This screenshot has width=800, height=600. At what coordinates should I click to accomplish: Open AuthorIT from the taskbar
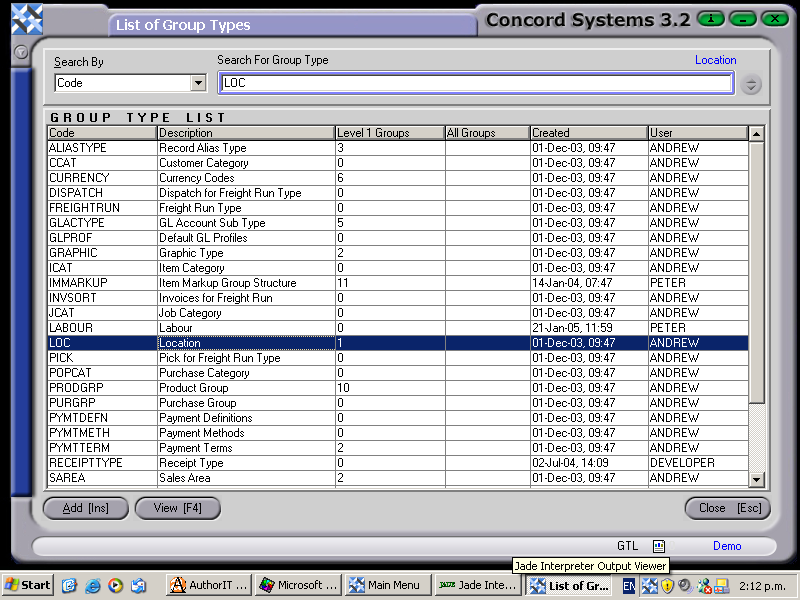[x=207, y=585]
